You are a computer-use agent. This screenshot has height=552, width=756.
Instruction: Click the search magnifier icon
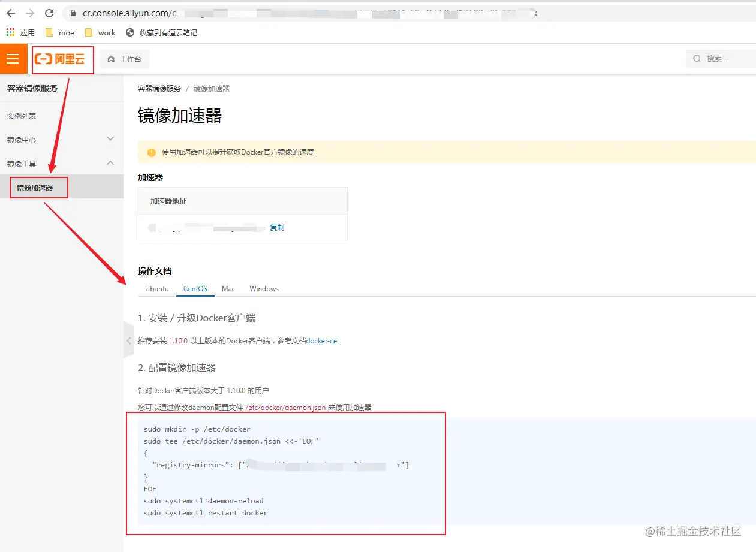(697, 59)
